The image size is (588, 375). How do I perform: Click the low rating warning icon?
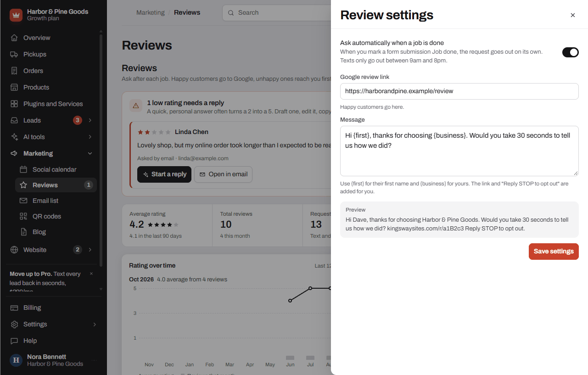[x=136, y=106]
